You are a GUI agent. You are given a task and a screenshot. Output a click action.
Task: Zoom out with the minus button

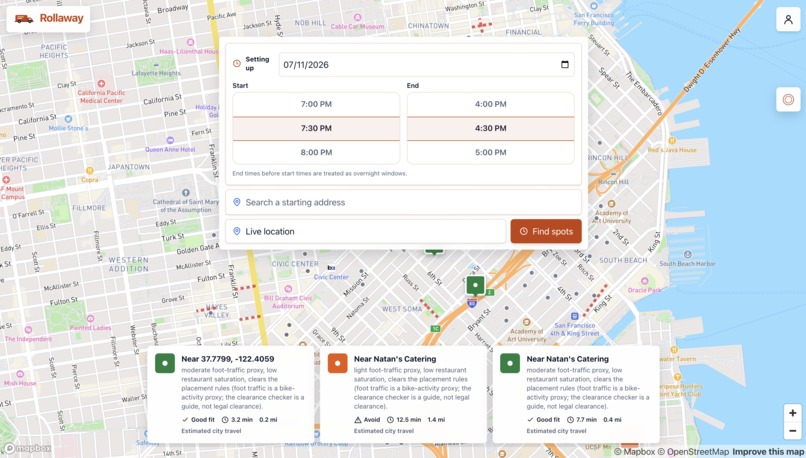792,431
